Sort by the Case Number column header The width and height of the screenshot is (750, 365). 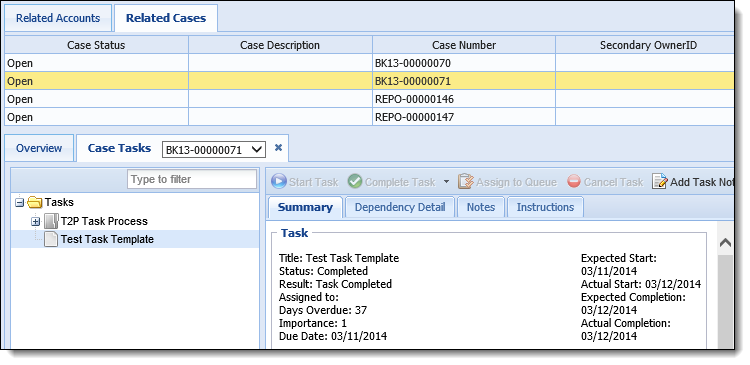[x=464, y=45]
